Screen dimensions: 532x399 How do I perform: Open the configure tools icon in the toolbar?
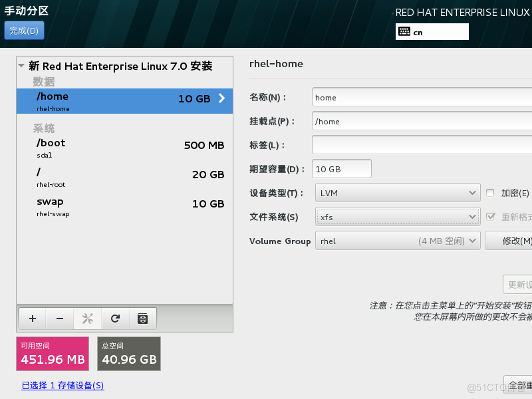click(x=87, y=319)
